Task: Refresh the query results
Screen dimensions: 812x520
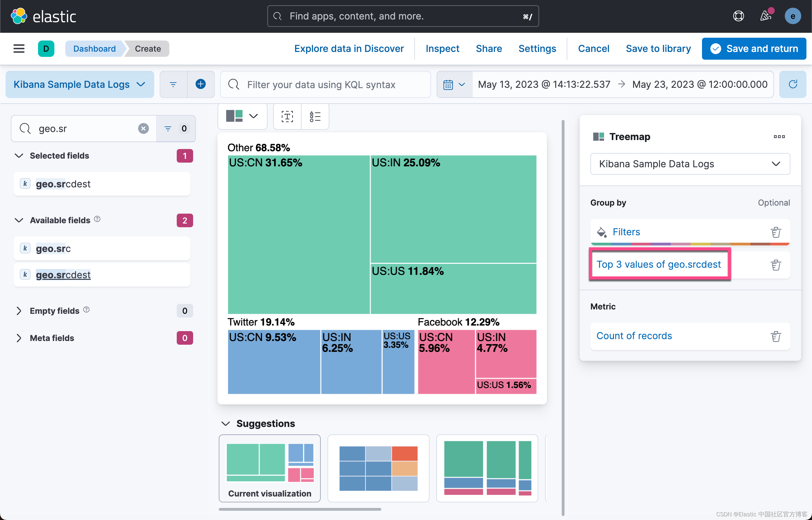Action: (793, 84)
